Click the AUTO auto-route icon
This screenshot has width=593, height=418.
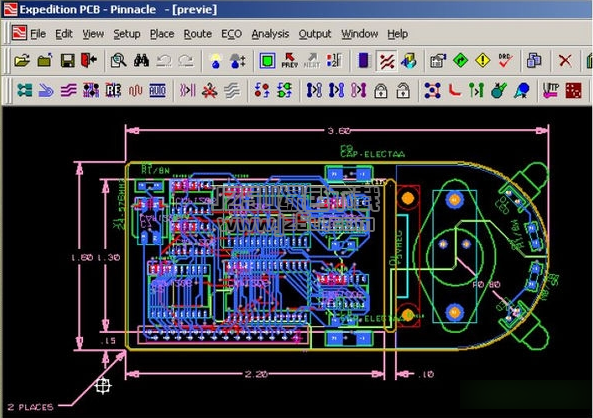click(x=158, y=90)
